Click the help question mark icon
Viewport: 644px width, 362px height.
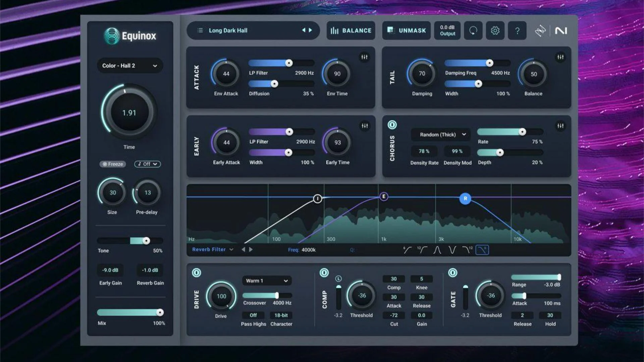tap(517, 31)
